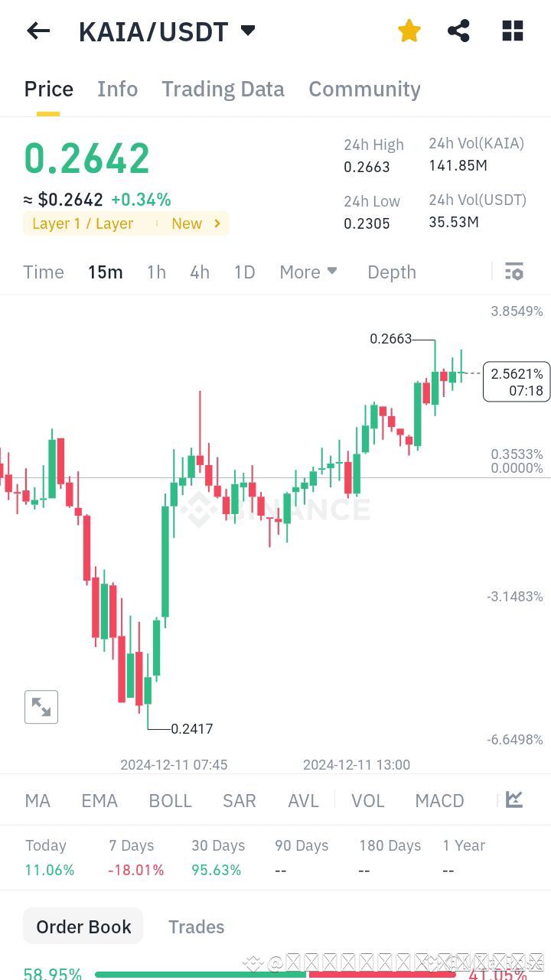Open the Trades tab
551x980 pixels.
coord(196,926)
